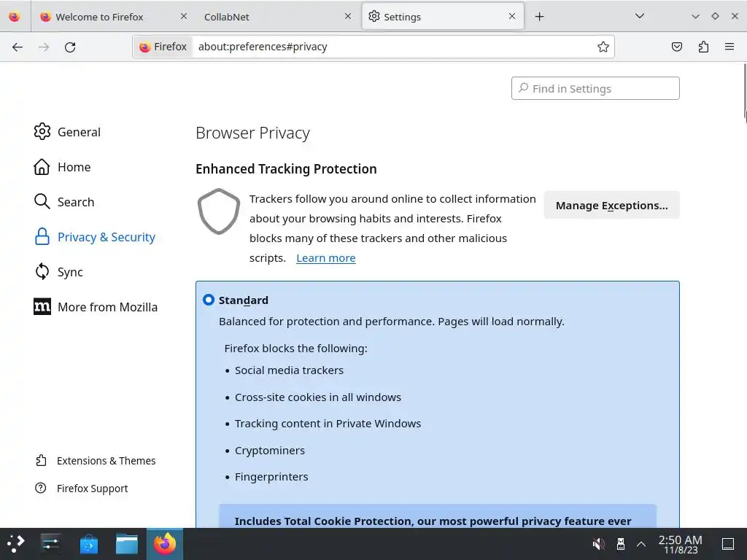
Task: Close the Welcome to Firefox tab
Action: coord(184,16)
